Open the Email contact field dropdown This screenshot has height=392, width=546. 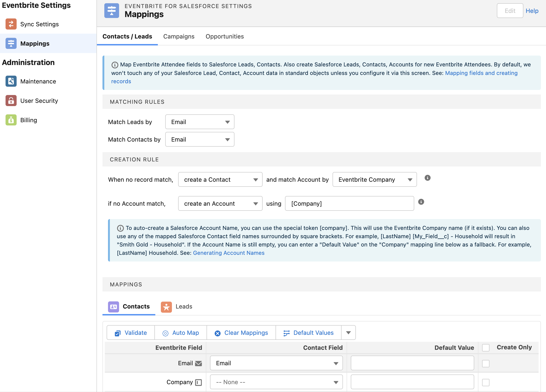coord(276,363)
